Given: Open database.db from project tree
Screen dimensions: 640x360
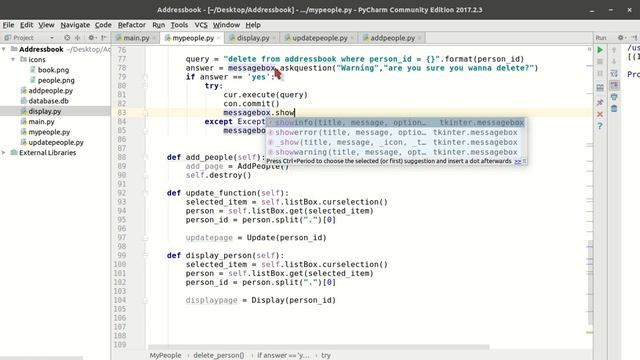Looking at the screenshot, I should [48, 101].
